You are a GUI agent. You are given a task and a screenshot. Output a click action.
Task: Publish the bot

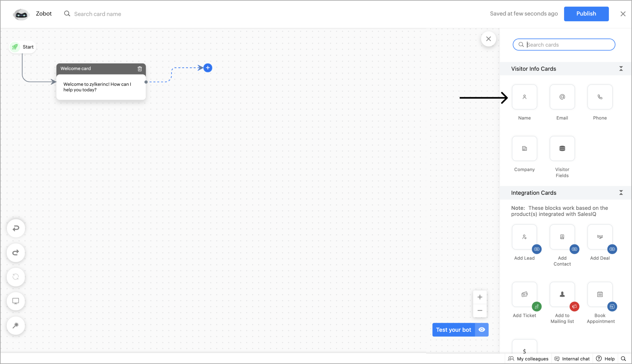(x=586, y=14)
